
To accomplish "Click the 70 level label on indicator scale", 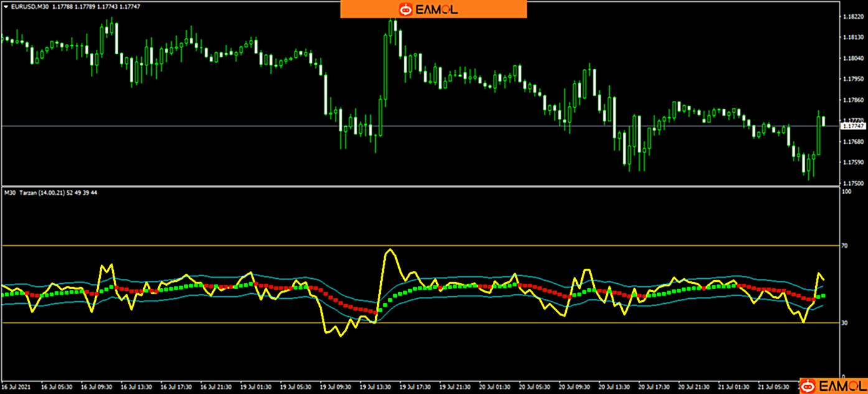I will coord(844,246).
